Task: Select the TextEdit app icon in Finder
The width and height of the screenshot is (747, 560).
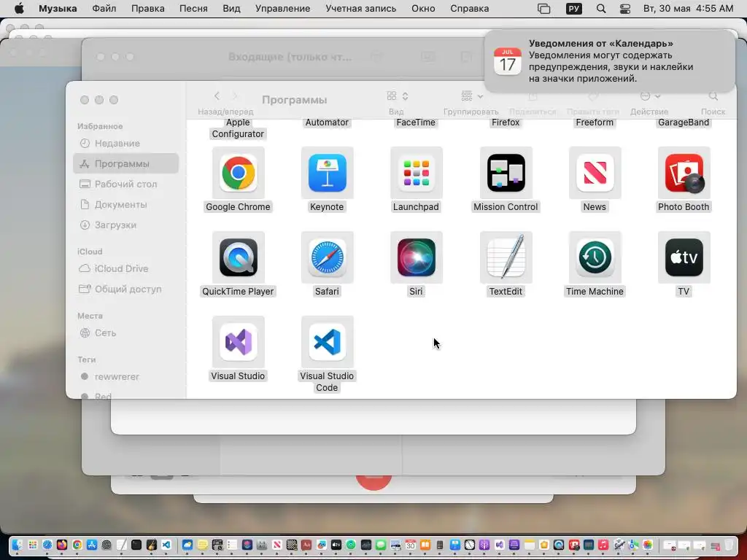Action: (x=506, y=257)
